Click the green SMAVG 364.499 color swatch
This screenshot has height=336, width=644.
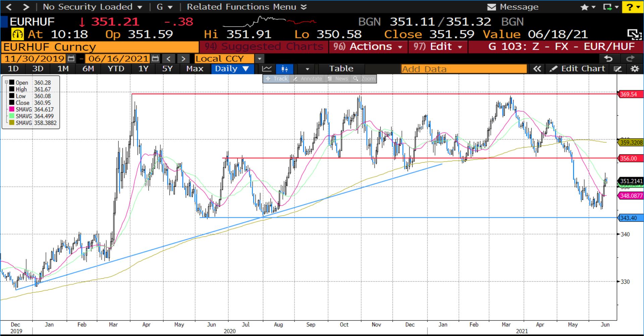coord(12,116)
